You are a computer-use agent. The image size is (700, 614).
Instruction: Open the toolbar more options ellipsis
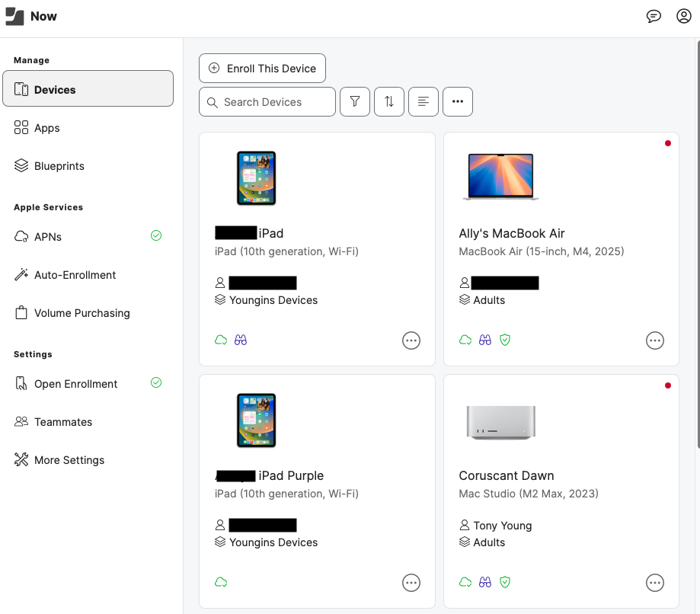tap(458, 102)
